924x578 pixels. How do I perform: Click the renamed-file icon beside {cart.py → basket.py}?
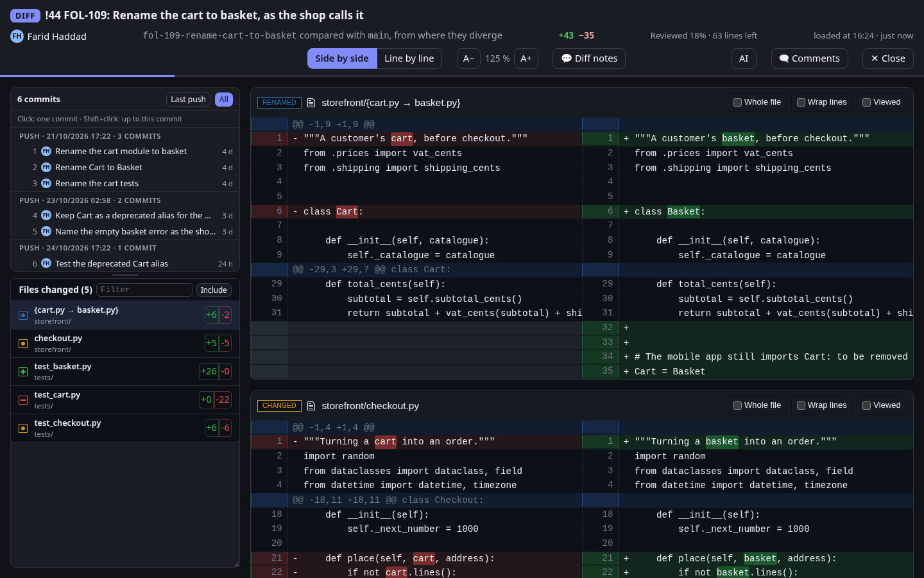point(23,315)
